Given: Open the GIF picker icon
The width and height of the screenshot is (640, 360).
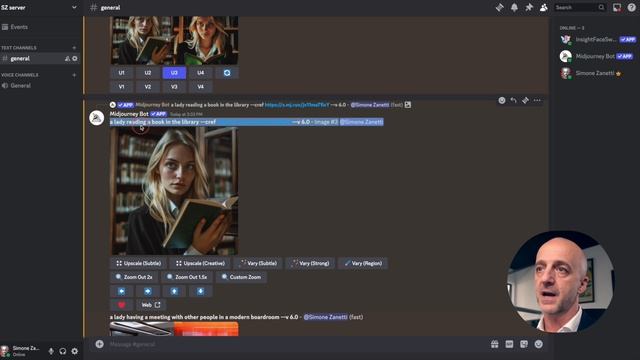Looking at the screenshot, I should coord(509,344).
